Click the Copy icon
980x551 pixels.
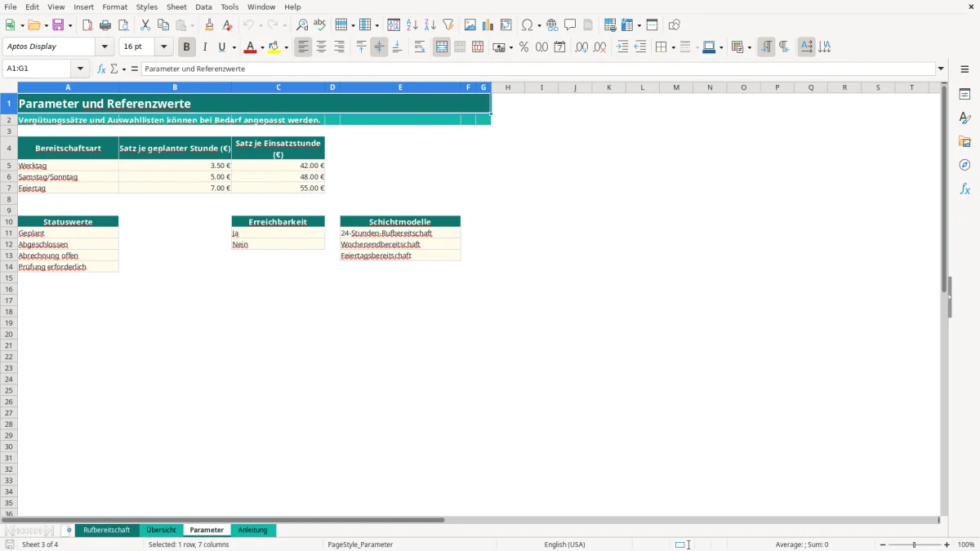point(163,25)
